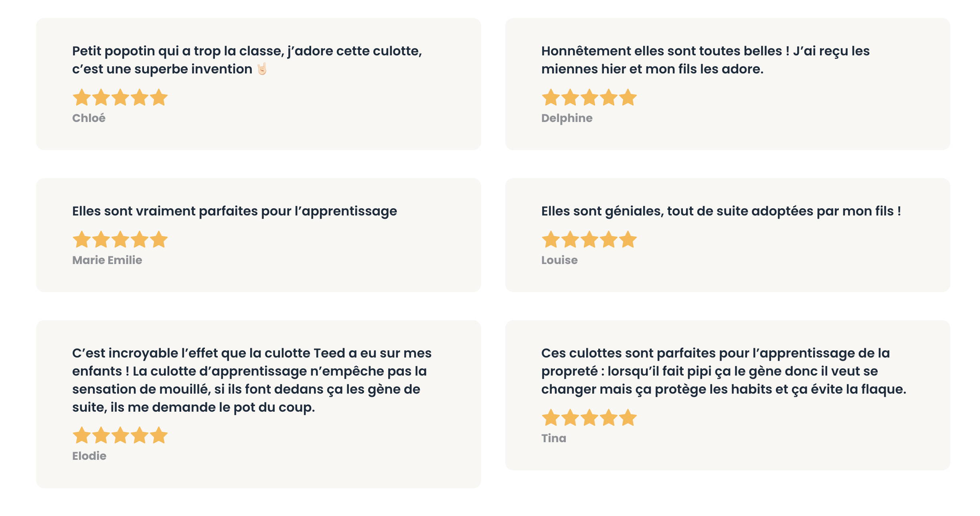The height and width of the screenshot is (516, 980).
Task: Click the fourth star in Elodie's rating
Action: [x=140, y=435]
